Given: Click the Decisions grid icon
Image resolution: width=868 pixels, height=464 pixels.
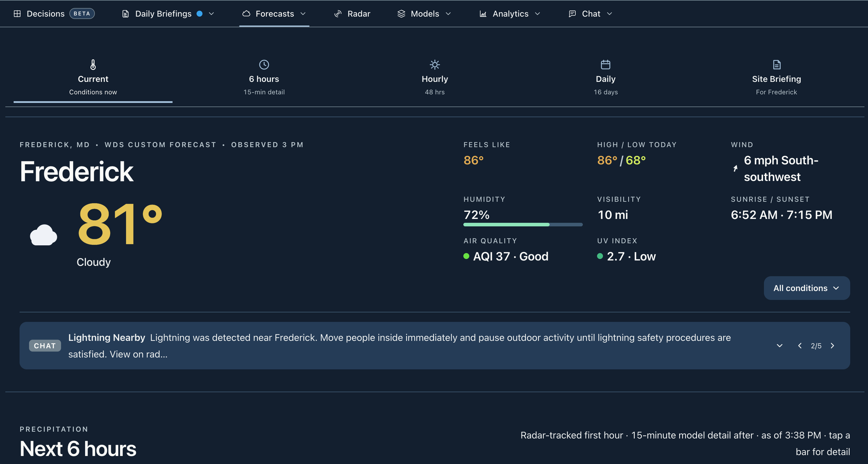Looking at the screenshot, I should 17,14.
